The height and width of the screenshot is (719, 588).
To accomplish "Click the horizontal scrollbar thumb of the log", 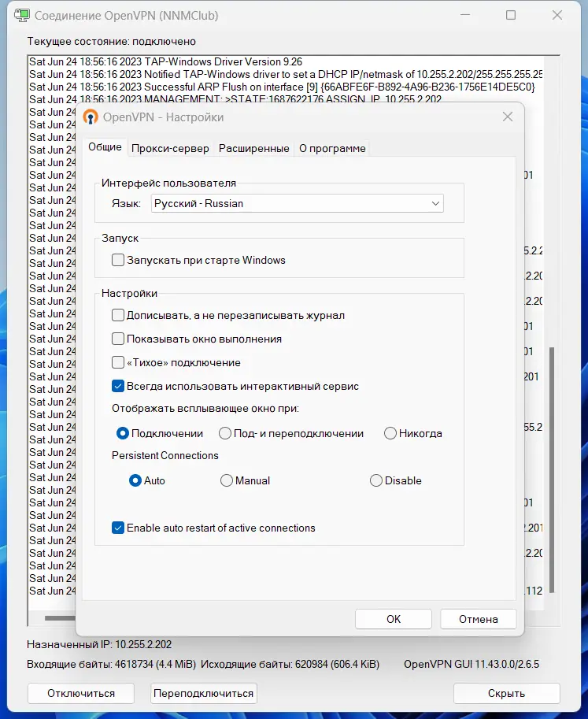I will [60, 617].
